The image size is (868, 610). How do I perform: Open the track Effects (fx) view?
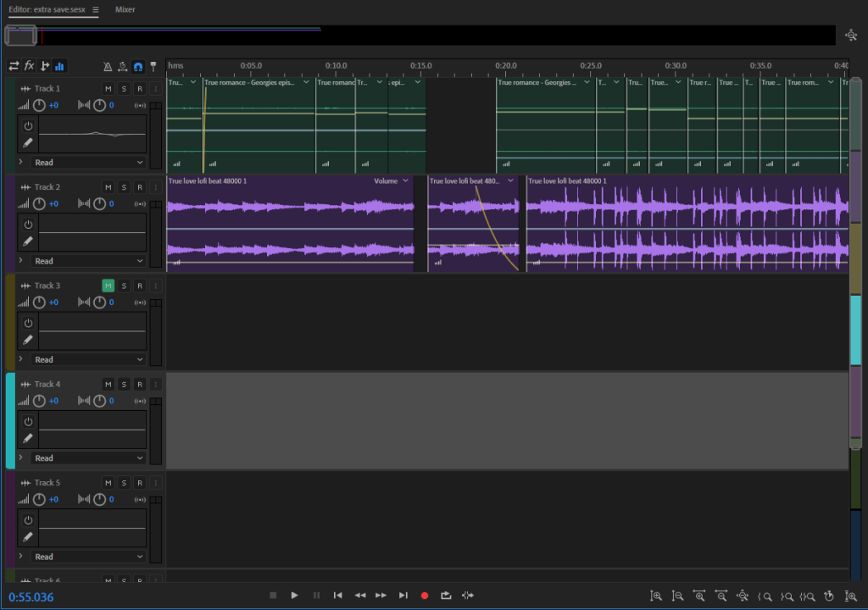(x=29, y=66)
